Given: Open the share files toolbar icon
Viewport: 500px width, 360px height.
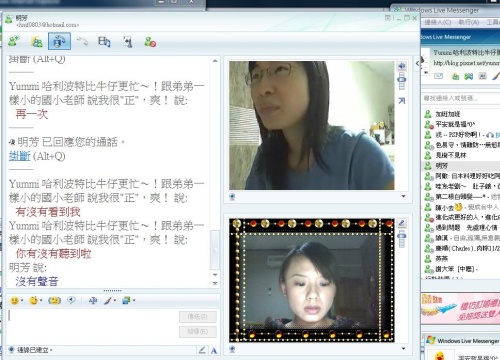Looking at the screenshot, I should [37, 42].
